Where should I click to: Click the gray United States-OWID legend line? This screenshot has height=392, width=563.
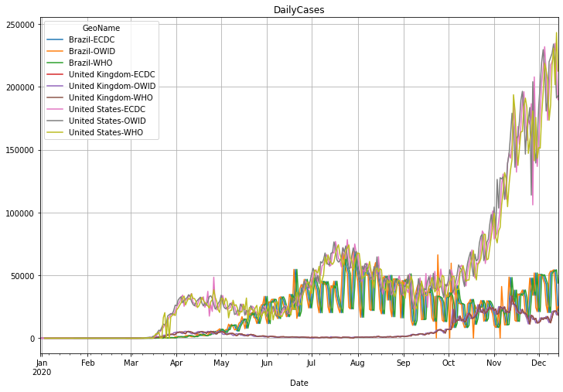55,121
